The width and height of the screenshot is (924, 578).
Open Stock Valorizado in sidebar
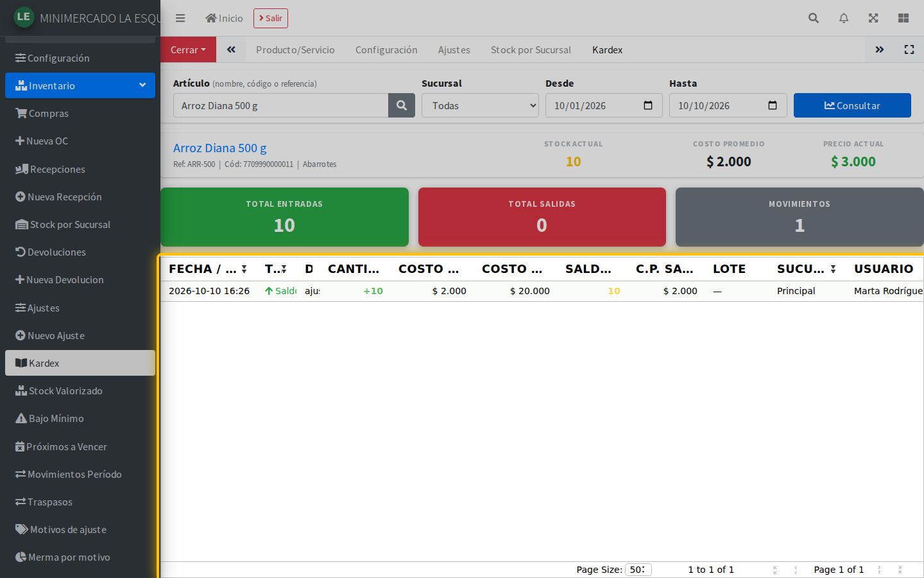80,390
